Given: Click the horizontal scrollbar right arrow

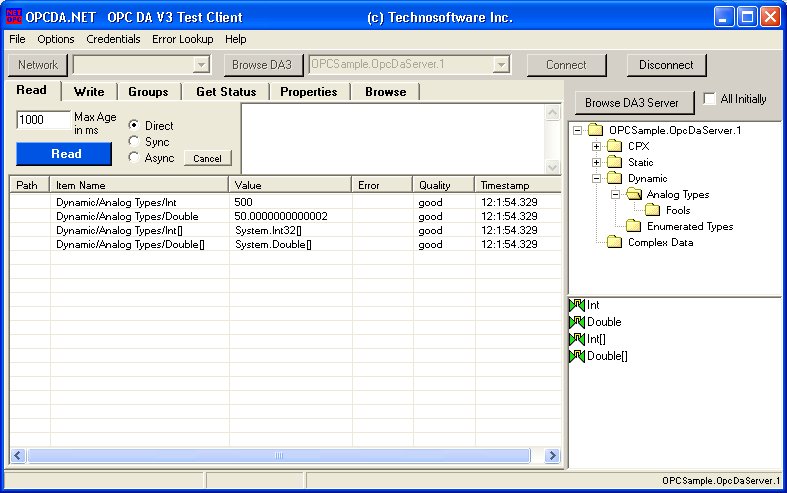Looking at the screenshot, I should pyautogui.click(x=552, y=455).
